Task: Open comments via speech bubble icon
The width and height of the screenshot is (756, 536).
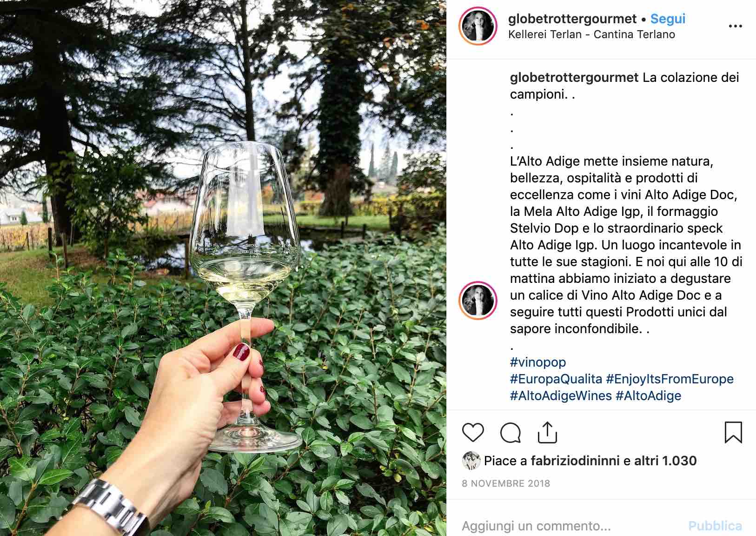Action: (x=510, y=433)
